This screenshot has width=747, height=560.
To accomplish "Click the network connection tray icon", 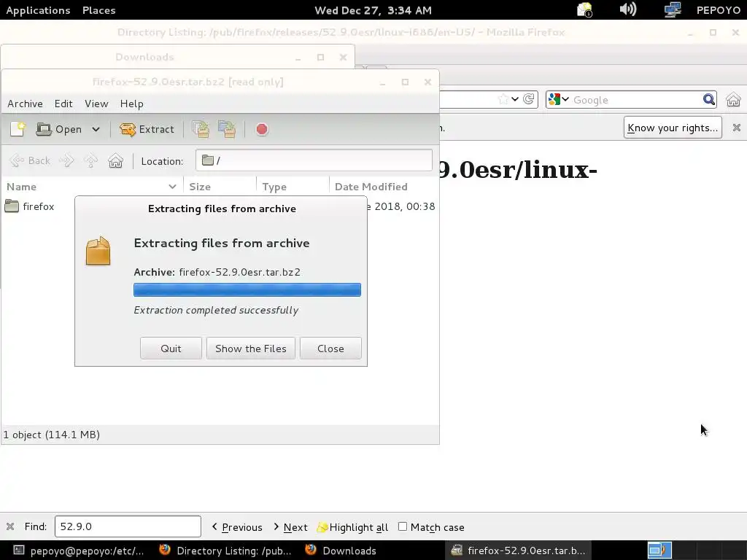I will (x=673, y=9).
